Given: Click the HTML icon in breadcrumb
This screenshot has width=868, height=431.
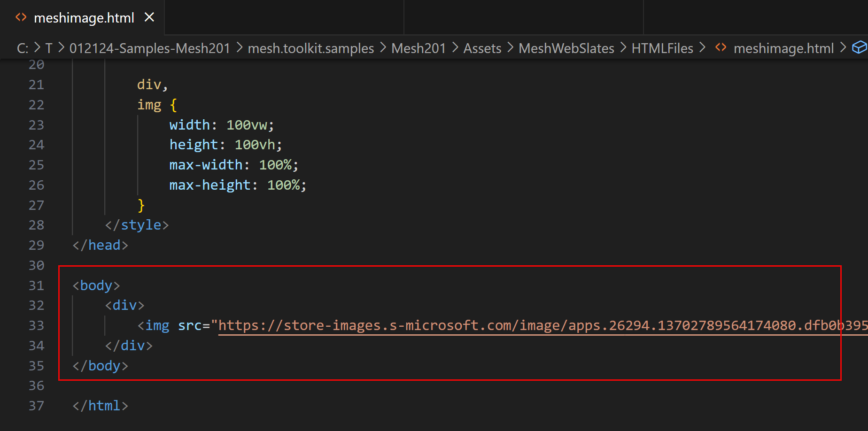Looking at the screenshot, I should [721, 47].
